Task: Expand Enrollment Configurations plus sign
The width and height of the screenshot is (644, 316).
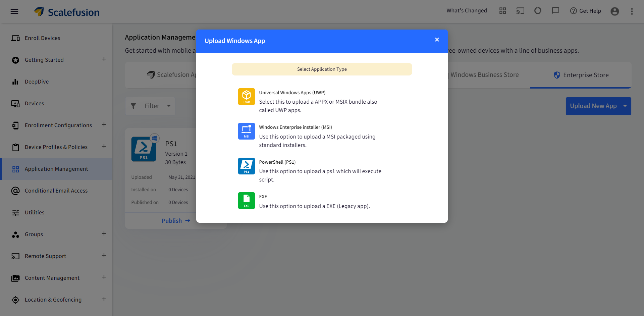Action: click(x=104, y=124)
